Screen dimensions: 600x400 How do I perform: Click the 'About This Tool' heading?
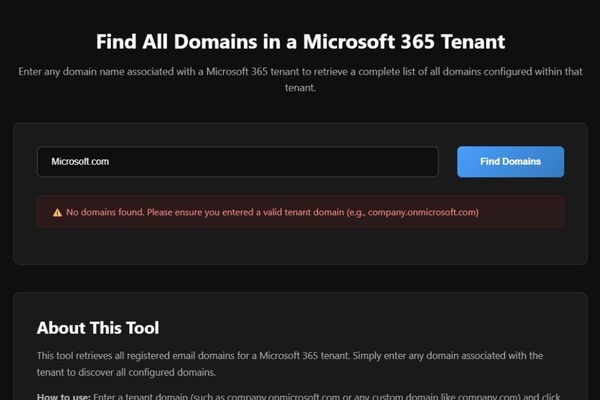tap(98, 328)
